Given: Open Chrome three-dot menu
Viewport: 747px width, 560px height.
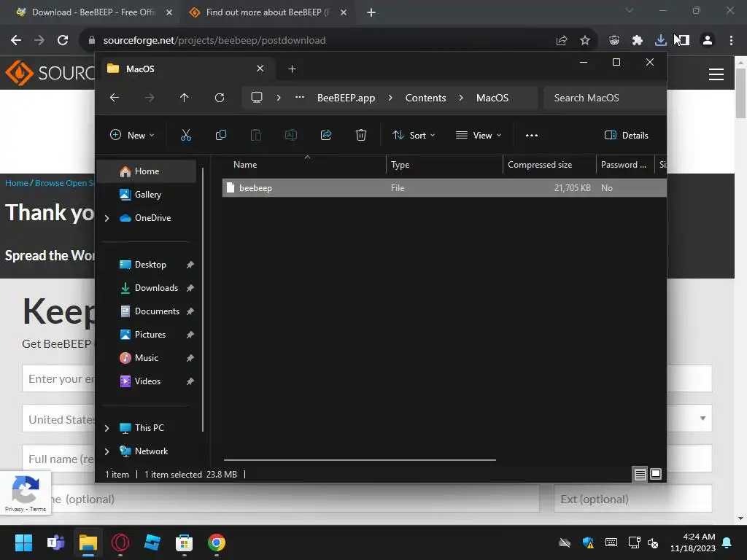Looking at the screenshot, I should [x=731, y=41].
